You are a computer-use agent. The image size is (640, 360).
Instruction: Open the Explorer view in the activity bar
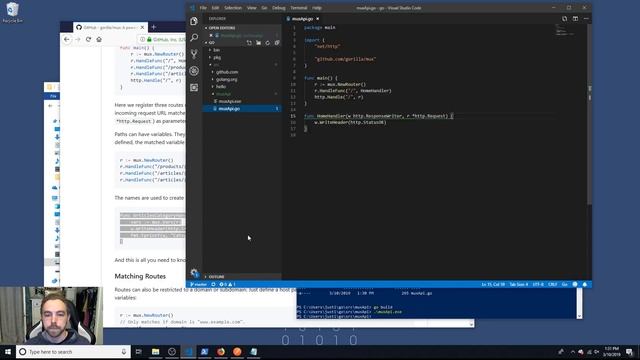[194, 21]
